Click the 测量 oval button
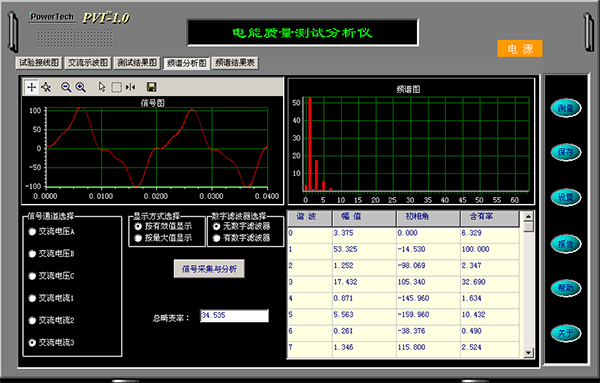600x383 pixels. (x=566, y=108)
